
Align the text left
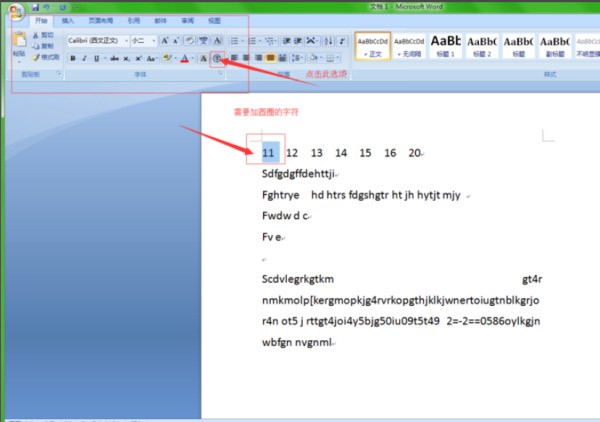click(234, 58)
